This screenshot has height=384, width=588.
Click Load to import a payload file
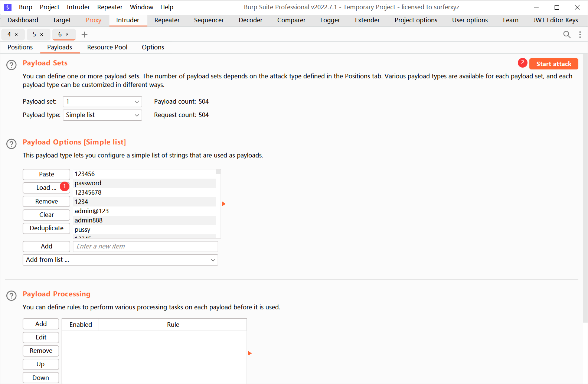(46, 188)
